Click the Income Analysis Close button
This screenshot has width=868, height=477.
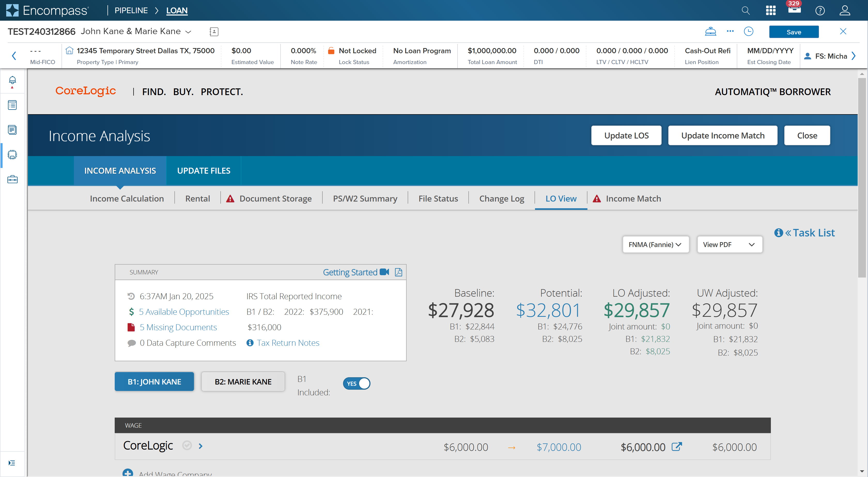point(807,135)
